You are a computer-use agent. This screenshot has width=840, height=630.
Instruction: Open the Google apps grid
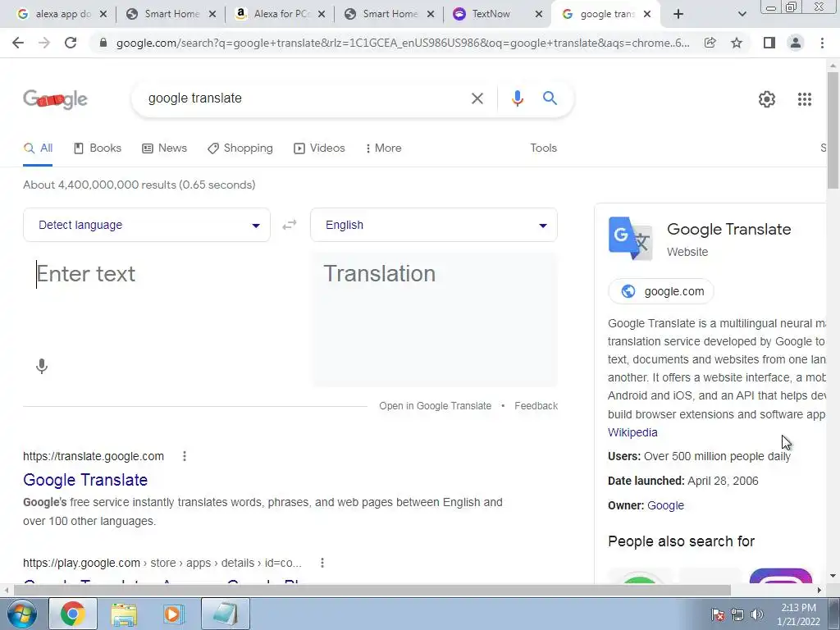[804, 99]
